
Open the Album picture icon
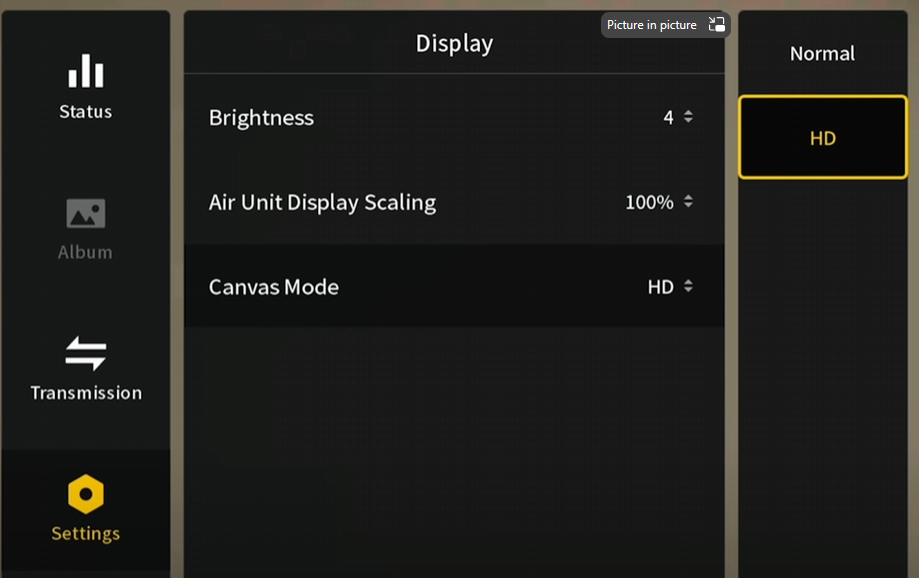click(86, 213)
